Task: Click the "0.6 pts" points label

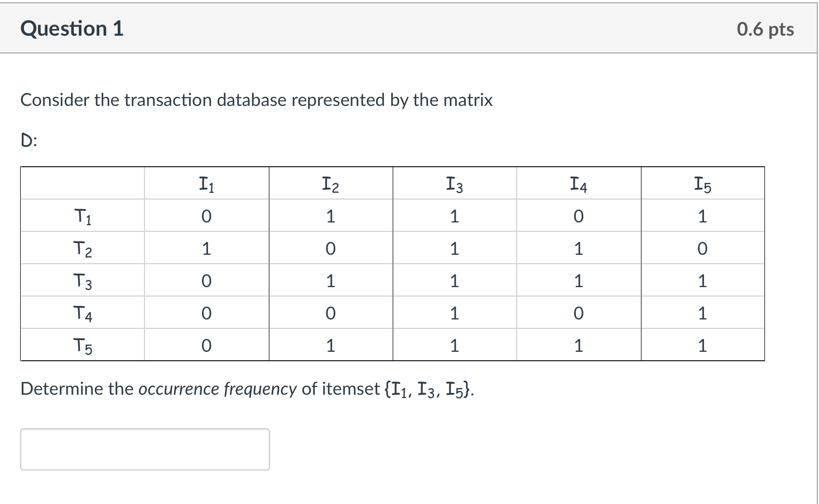Action: pyautogui.click(x=765, y=29)
